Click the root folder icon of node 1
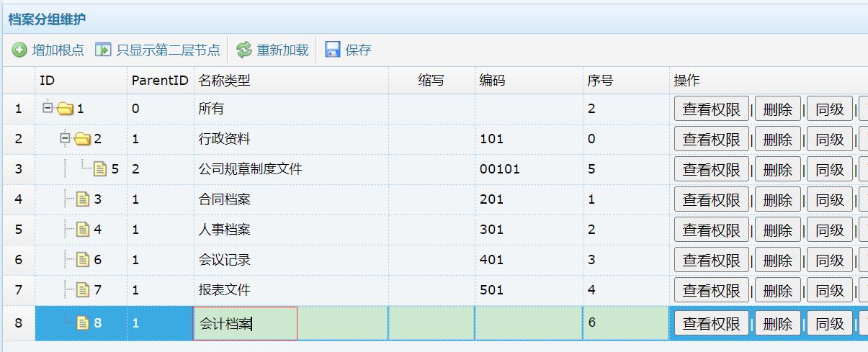The width and height of the screenshot is (868, 352). pos(66,109)
